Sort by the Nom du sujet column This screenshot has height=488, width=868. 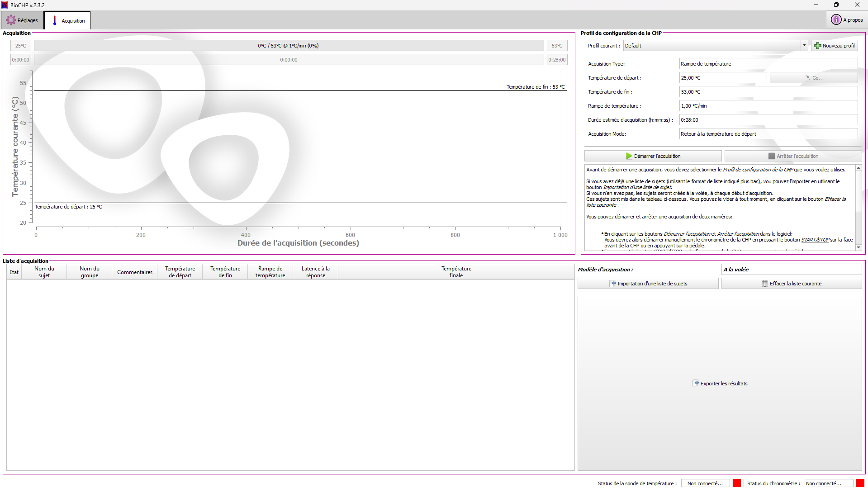(44, 272)
